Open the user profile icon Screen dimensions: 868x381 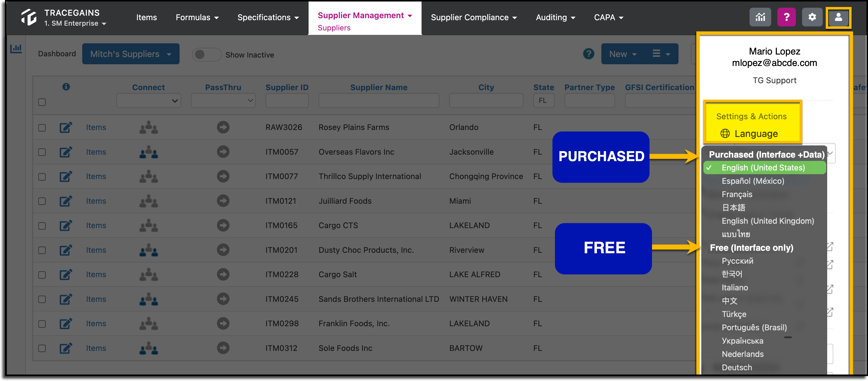coord(838,17)
